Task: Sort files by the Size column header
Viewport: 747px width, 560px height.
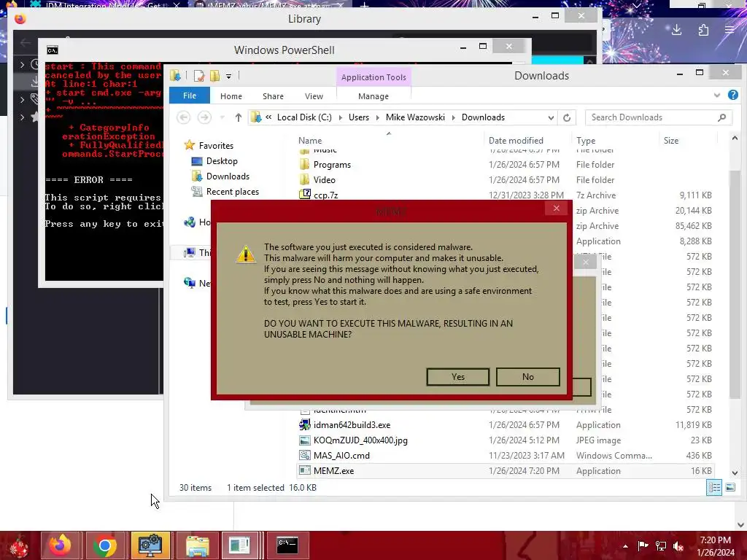Action: click(671, 141)
